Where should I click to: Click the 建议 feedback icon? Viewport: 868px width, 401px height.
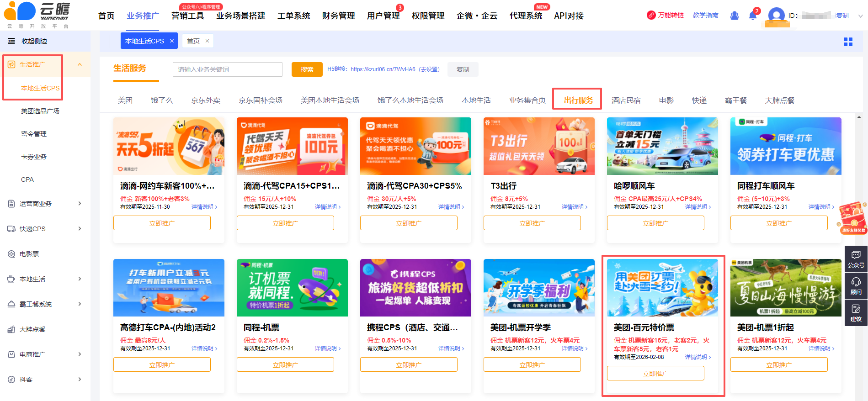tap(856, 312)
